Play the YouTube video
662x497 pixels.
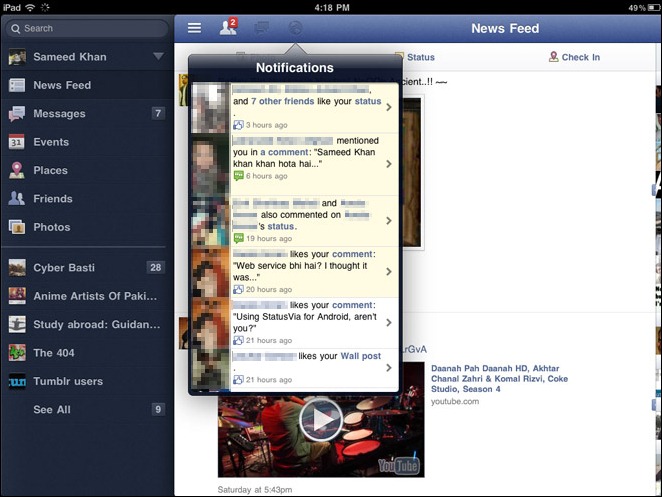pos(321,420)
